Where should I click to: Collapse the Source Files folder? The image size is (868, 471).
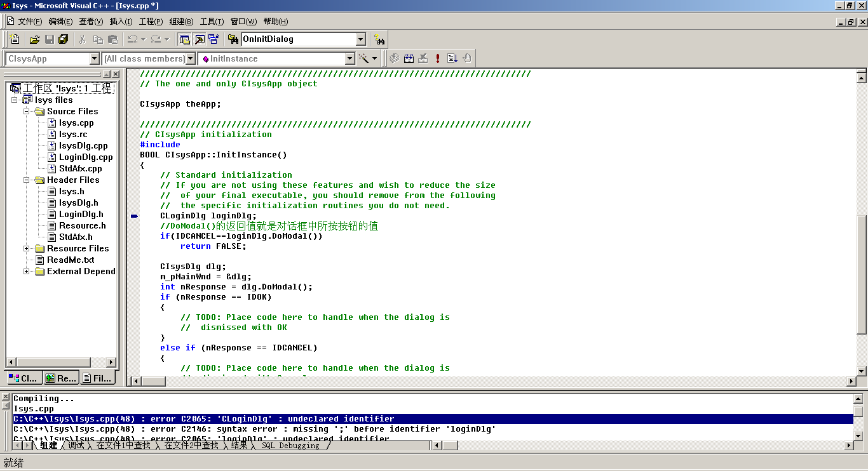[x=27, y=112]
